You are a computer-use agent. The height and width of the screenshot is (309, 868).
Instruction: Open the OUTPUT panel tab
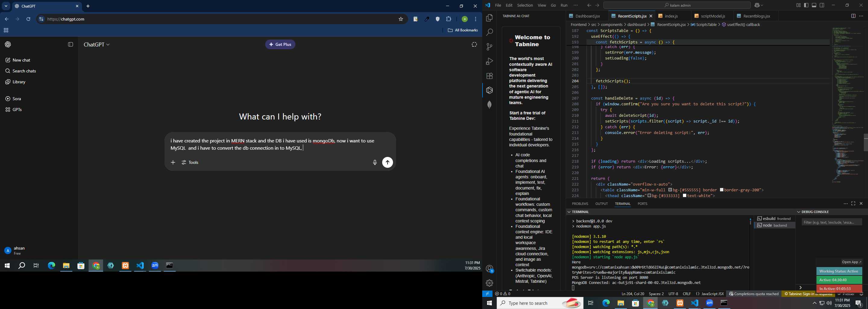click(x=602, y=204)
